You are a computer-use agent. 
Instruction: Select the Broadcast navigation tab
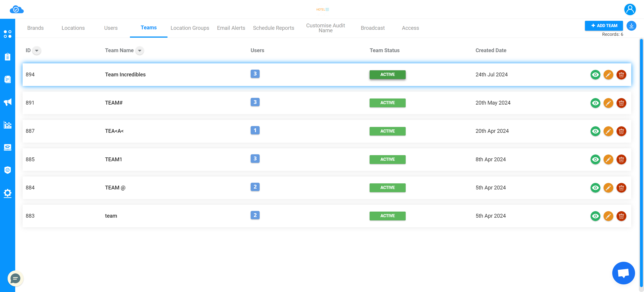(373, 28)
